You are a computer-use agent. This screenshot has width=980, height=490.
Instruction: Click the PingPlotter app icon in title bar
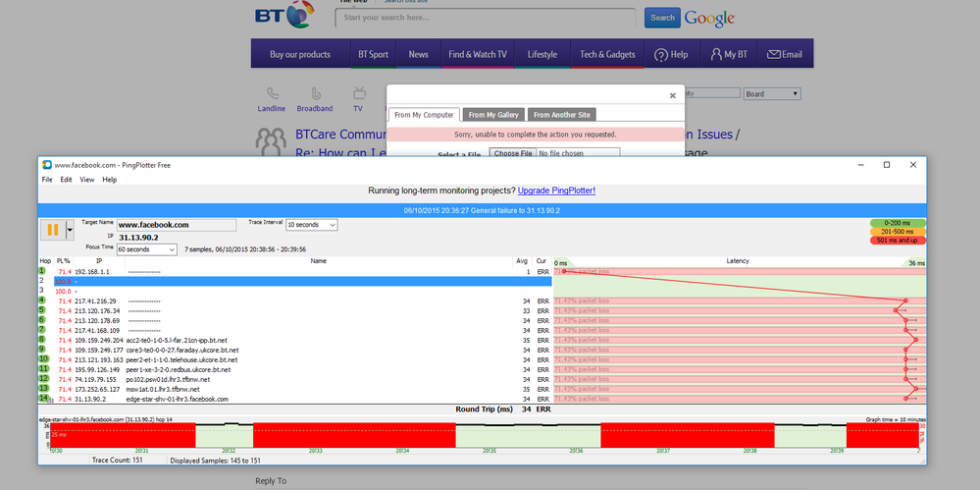pyautogui.click(x=47, y=165)
